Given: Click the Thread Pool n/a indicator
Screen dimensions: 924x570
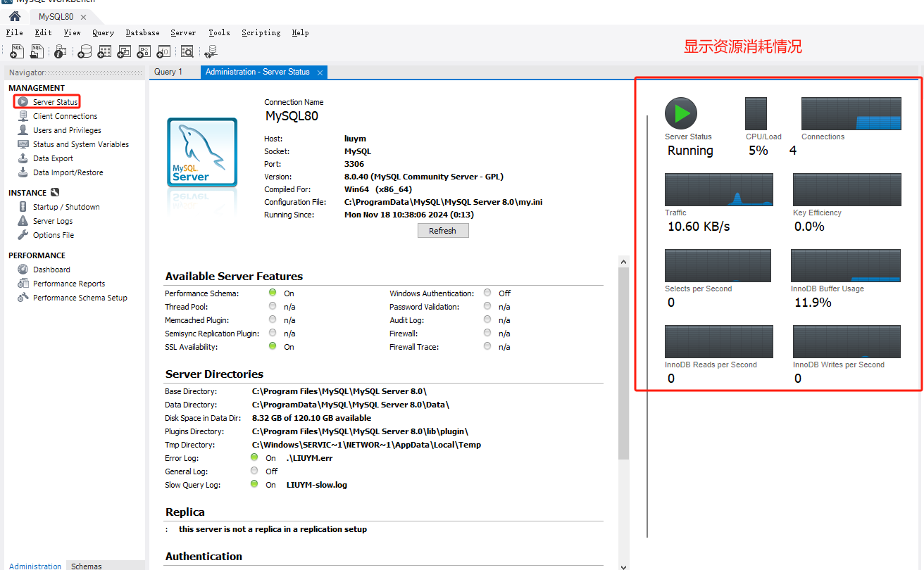Looking at the screenshot, I should (273, 306).
